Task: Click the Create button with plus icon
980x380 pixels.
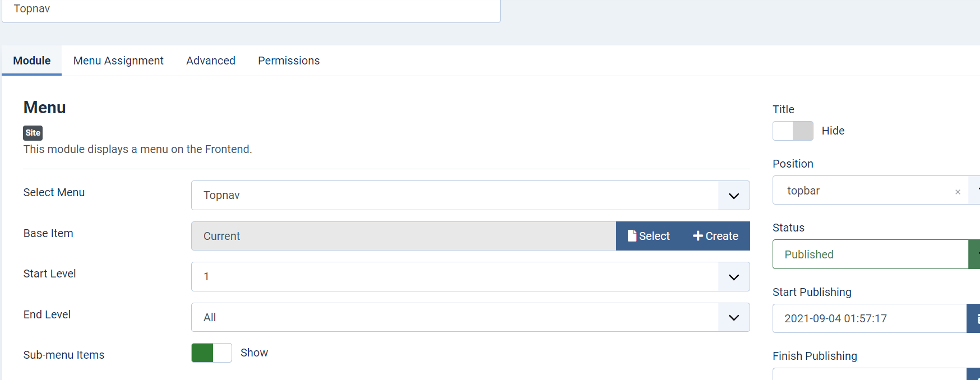Action: click(x=716, y=236)
